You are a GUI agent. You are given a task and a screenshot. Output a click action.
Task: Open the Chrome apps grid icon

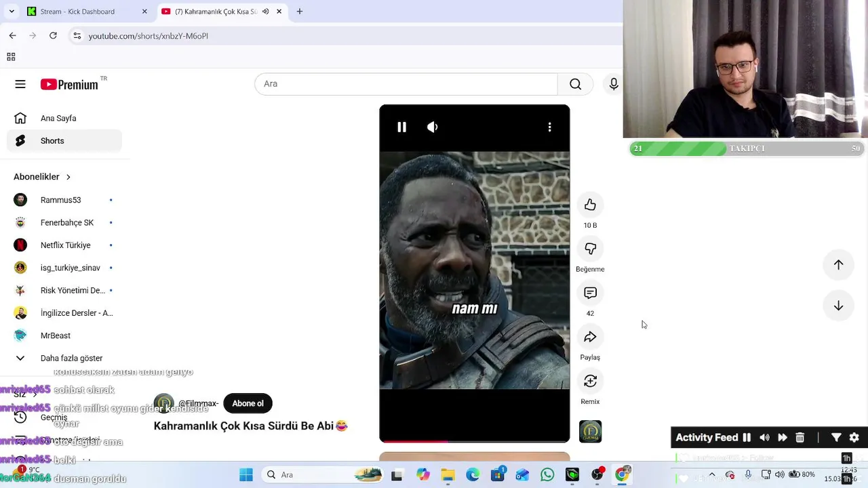tap(11, 57)
